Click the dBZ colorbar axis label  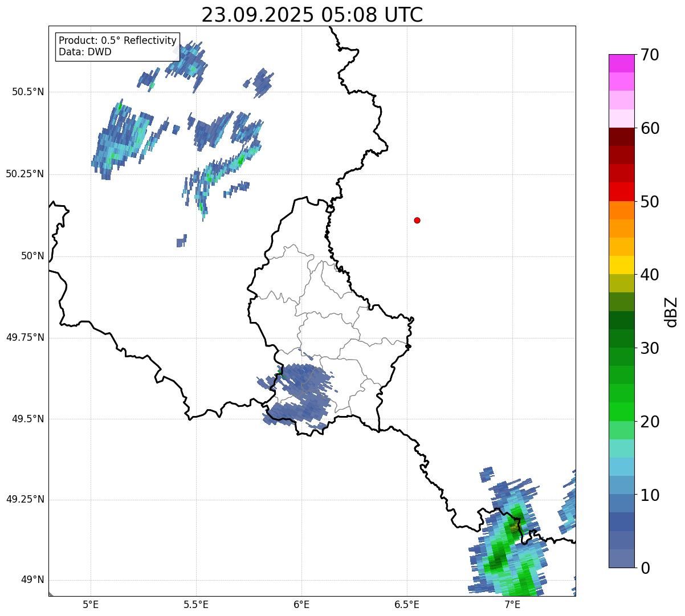[671, 312]
